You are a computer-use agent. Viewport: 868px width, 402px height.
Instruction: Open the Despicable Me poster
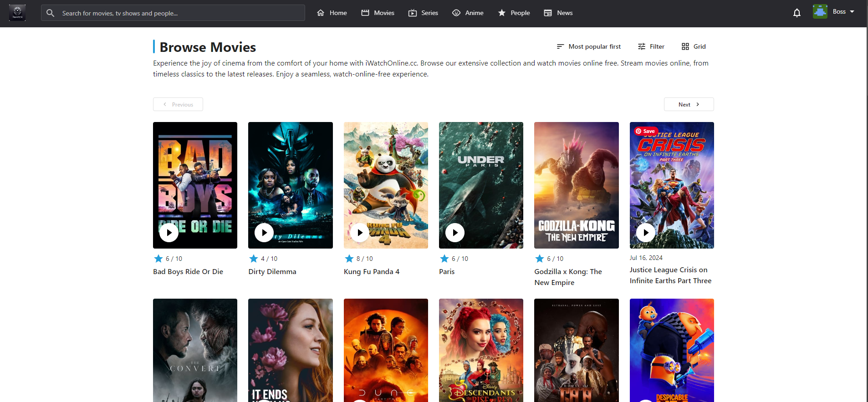click(672, 350)
